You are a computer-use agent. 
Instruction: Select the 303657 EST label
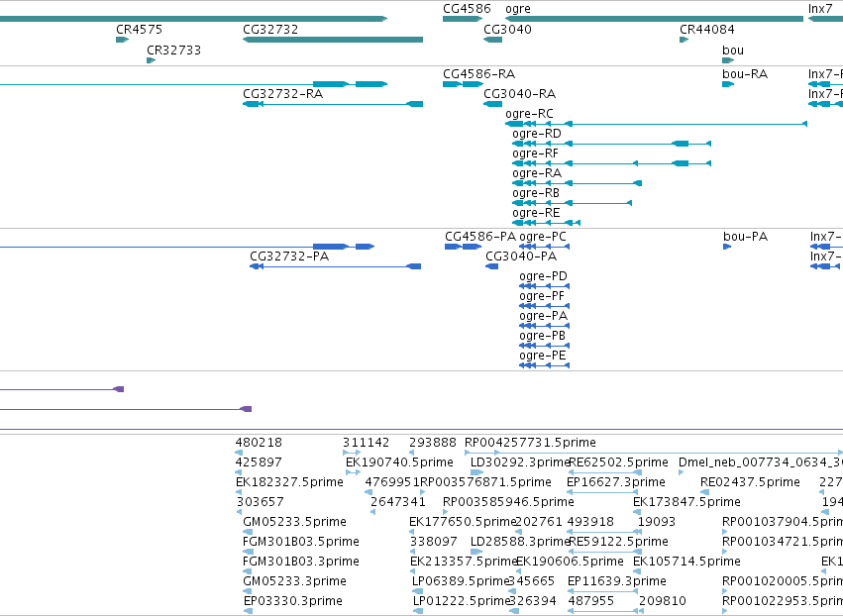[260, 502]
